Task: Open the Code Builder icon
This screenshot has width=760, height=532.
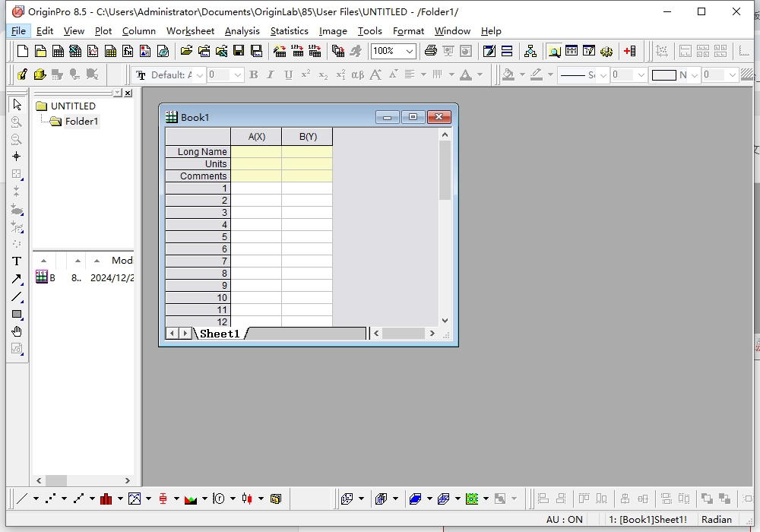Action: 489,51
